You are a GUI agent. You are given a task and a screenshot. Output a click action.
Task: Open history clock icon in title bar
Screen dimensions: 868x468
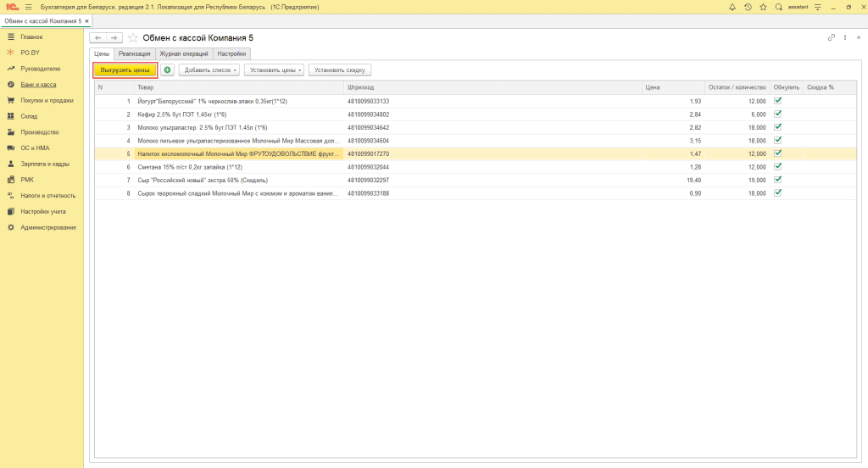[748, 7]
